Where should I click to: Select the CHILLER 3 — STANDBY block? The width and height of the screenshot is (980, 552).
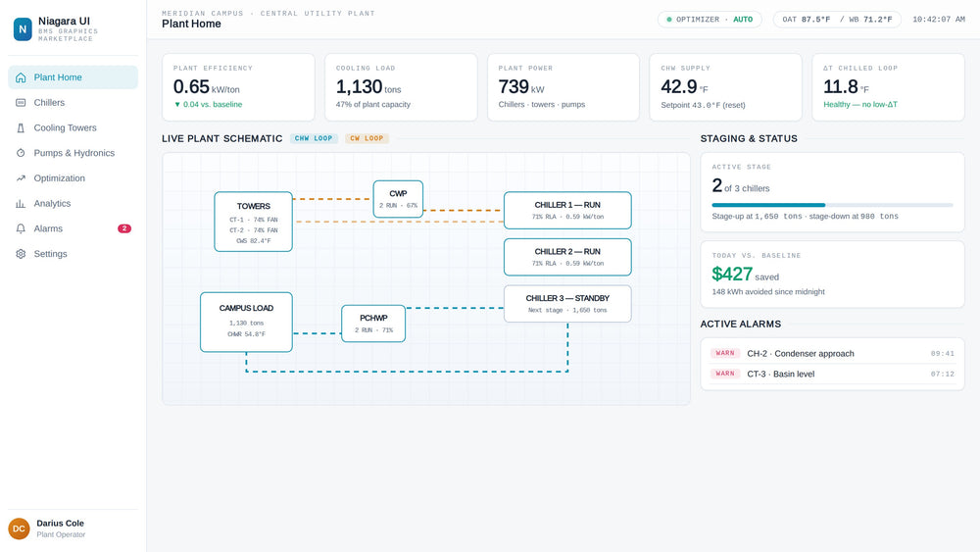(x=567, y=304)
